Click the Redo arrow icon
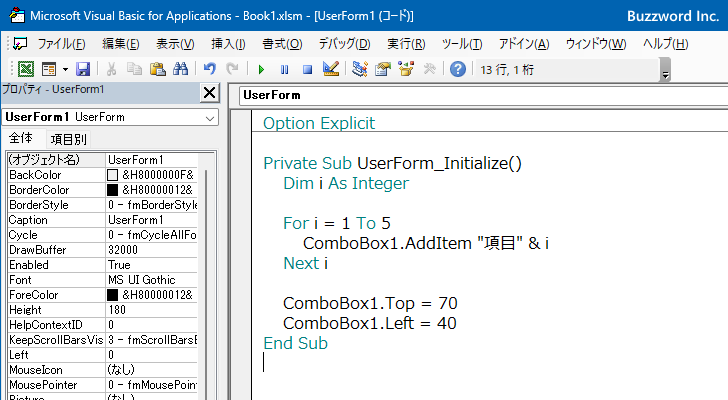Image resolution: width=728 pixels, height=400 pixels. pyautogui.click(x=232, y=69)
